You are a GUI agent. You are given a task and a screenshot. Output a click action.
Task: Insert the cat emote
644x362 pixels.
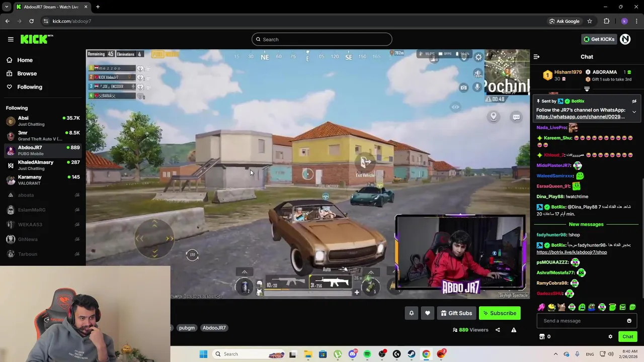pos(561,307)
